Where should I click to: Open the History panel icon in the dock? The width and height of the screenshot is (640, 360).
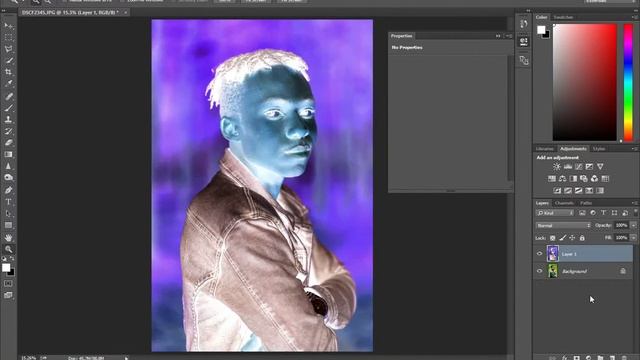pyautogui.click(x=524, y=24)
